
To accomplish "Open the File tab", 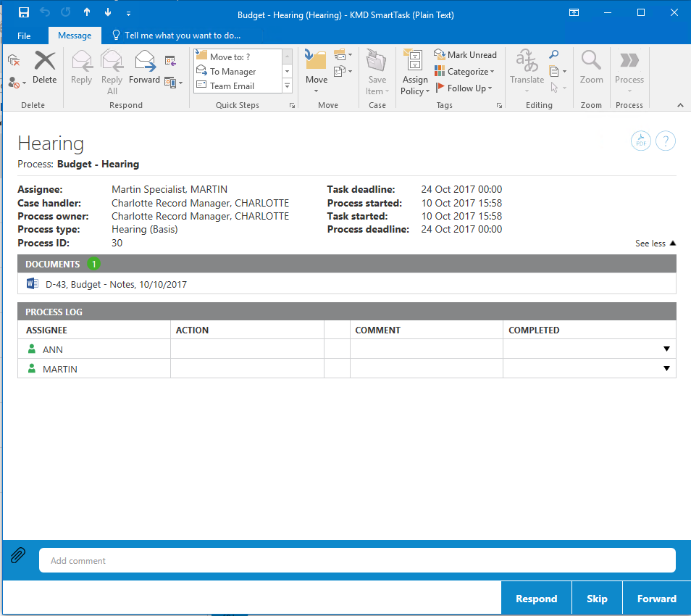I will (x=24, y=36).
